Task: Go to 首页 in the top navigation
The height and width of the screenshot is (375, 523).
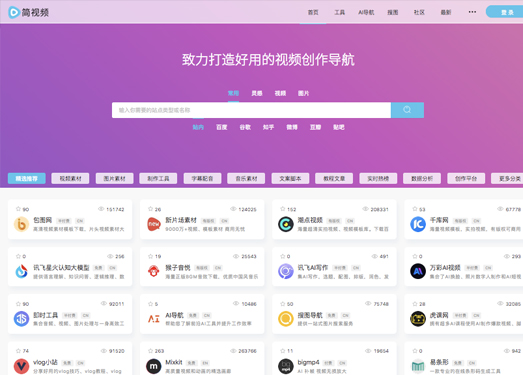Action: click(313, 12)
